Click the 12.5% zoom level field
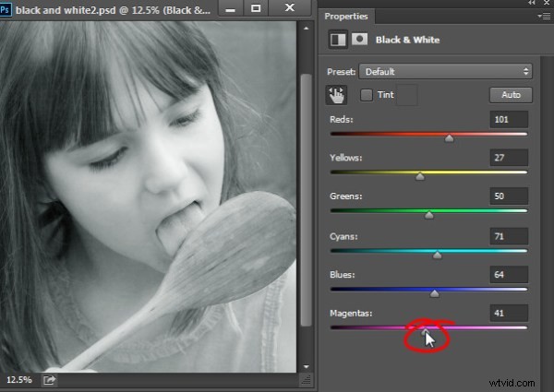 [x=19, y=380]
